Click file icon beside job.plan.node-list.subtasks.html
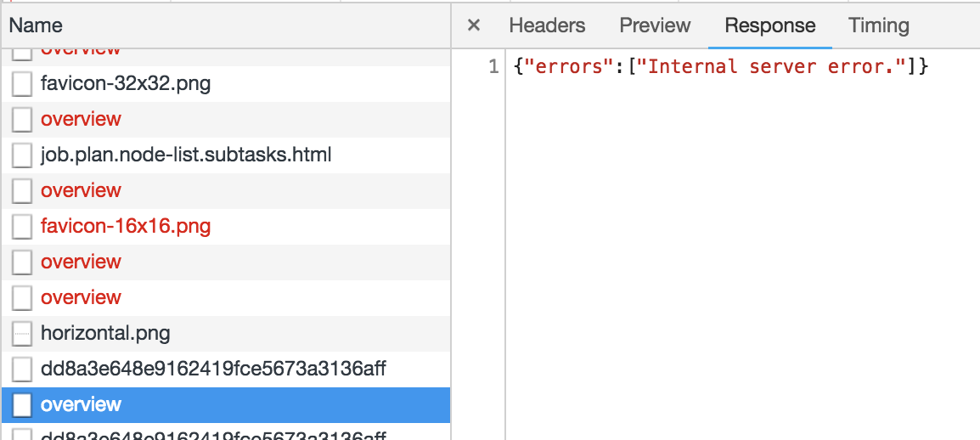The width and height of the screenshot is (980, 440). tap(22, 155)
